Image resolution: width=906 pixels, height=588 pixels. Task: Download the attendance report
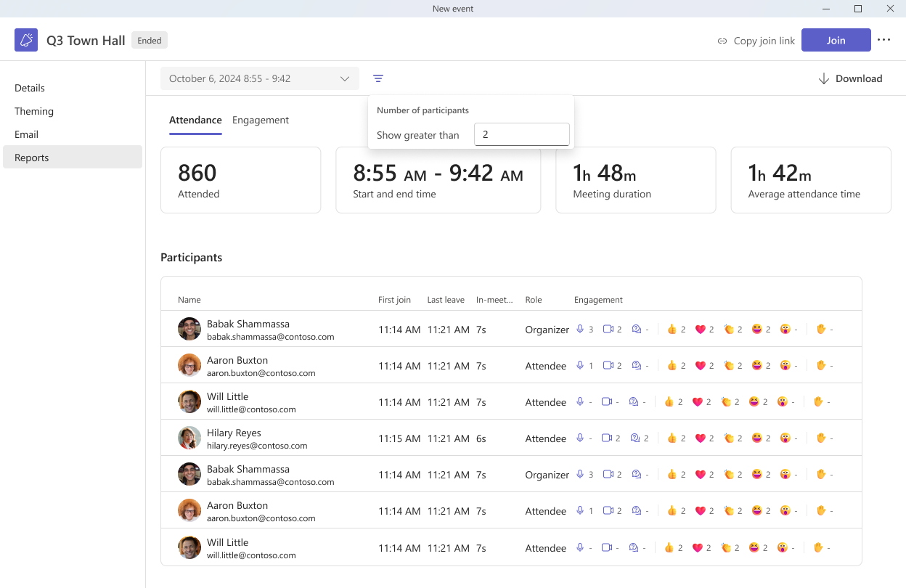[x=850, y=78]
